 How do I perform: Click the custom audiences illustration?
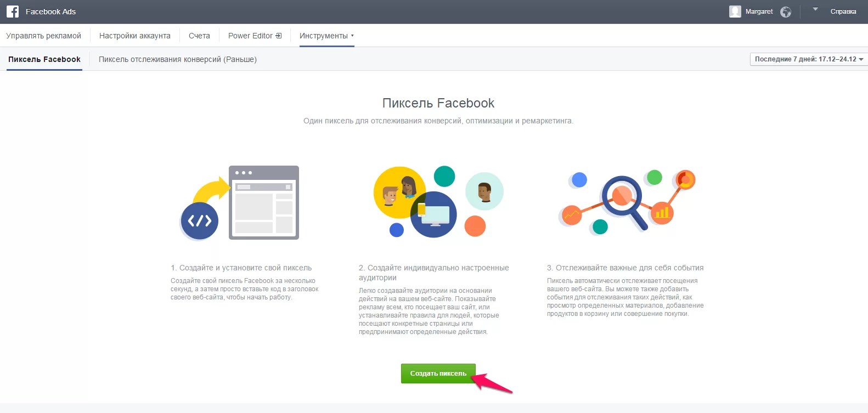tap(438, 201)
